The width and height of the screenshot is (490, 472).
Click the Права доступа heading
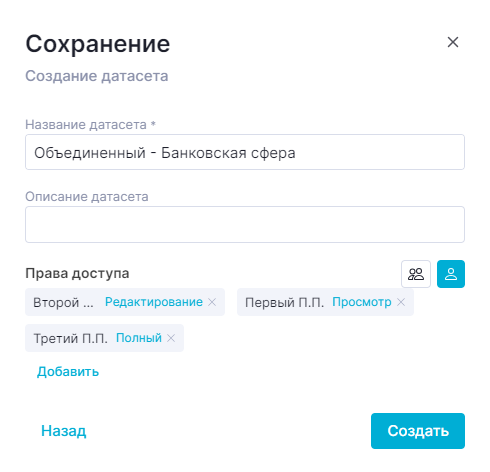[77, 273]
